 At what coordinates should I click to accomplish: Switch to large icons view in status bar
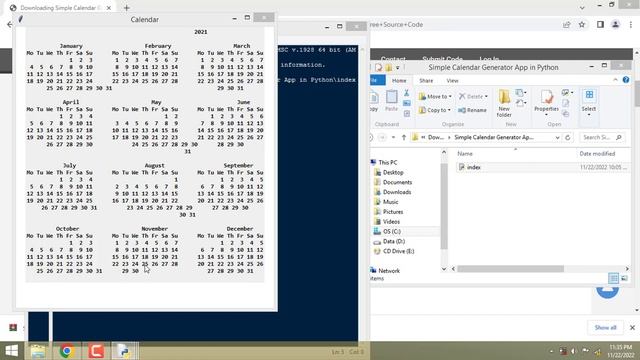(x=624, y=278)
